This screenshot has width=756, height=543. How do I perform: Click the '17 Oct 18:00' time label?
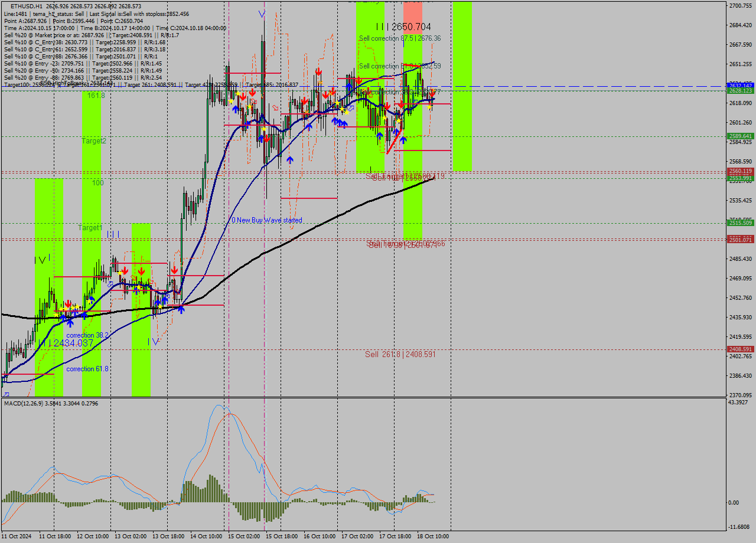click(395, 537)
